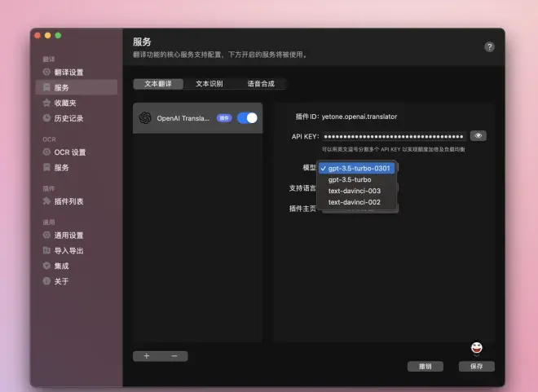538x392 pixels.
Task: Reveal API KEY with eye button
Action: click(x=478, y=136)
